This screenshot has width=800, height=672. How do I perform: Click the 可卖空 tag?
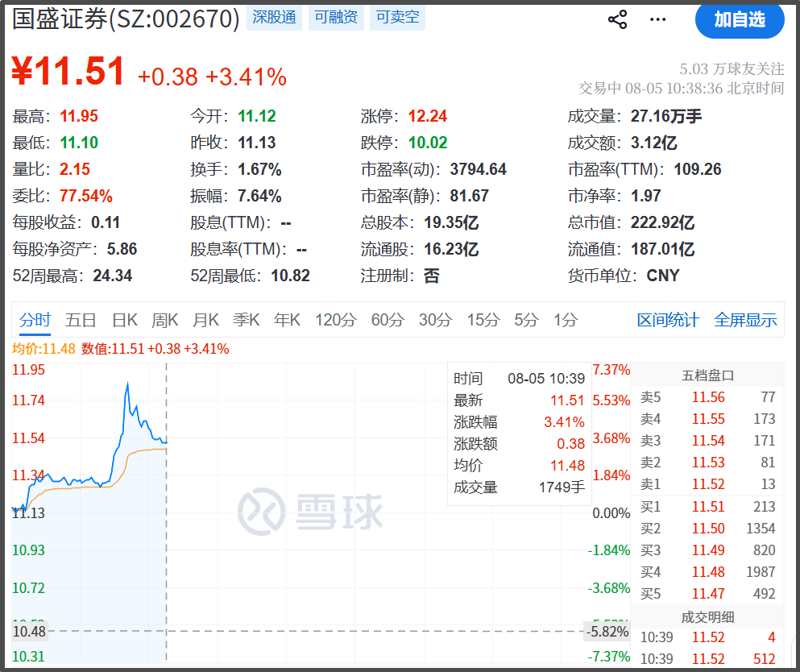[397, 17]
